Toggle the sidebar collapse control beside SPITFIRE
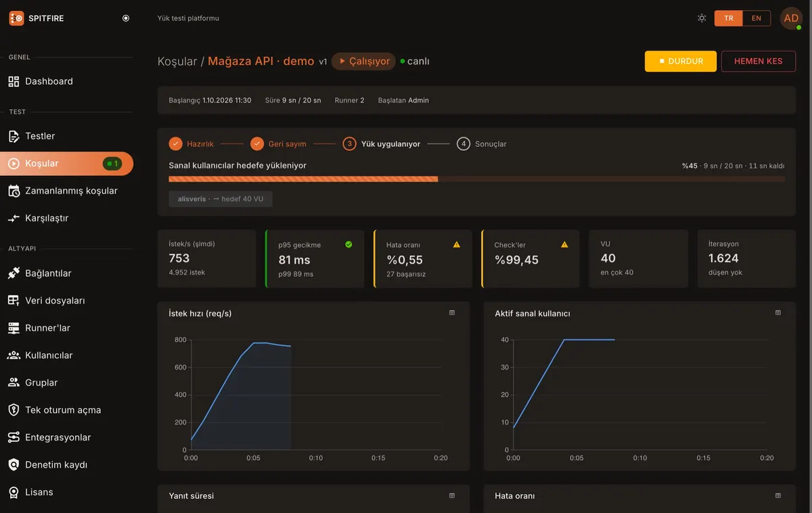 tap(126, 18)
